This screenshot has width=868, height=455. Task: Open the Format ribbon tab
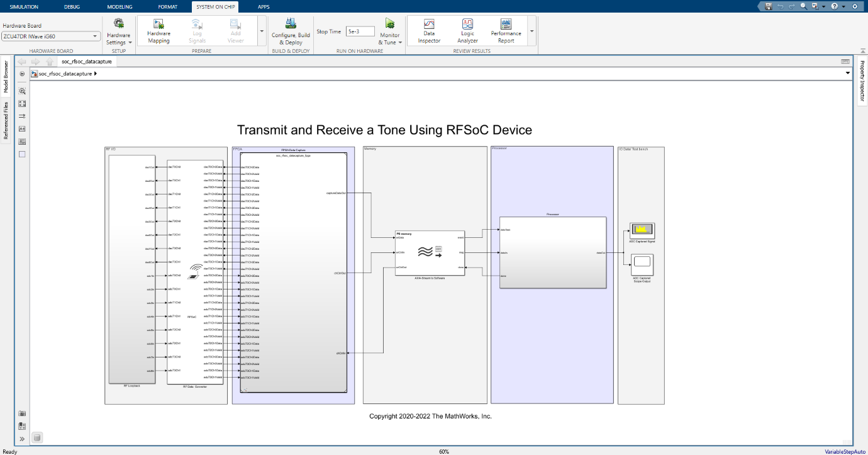point(167,6)
